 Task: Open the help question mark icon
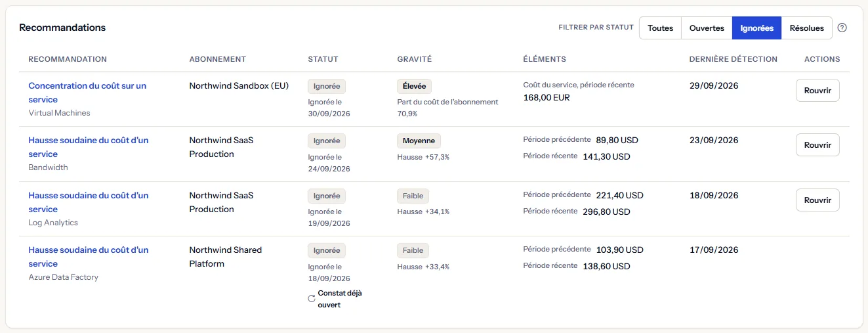point(842,28)
